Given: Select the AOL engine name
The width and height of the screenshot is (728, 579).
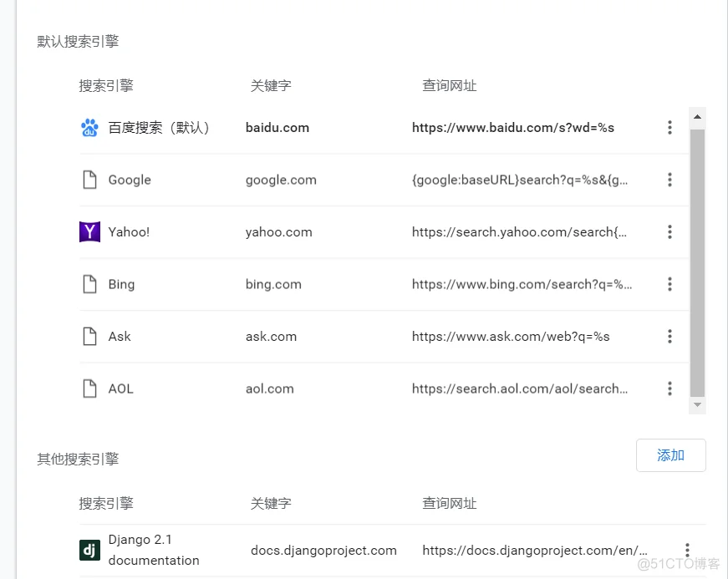Looking at the screenshot, I should [x=120, y=389].
